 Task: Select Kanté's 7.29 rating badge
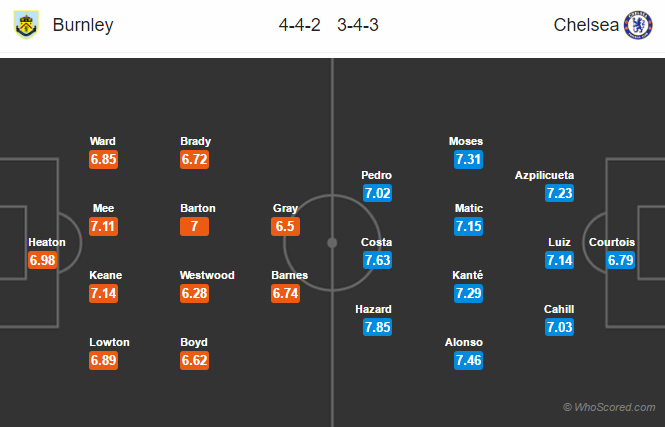click(x=468, y=293)
